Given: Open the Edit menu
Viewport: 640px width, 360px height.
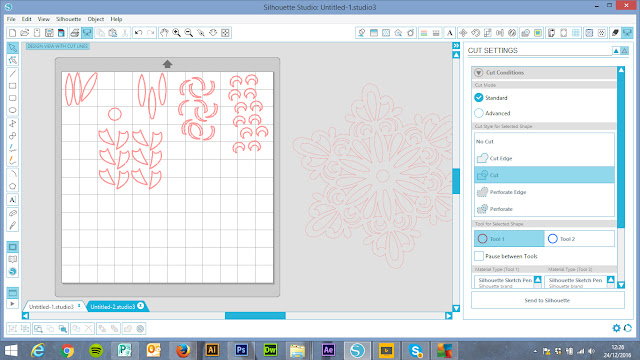Looking at the screenshot, I should click(x=27, y=19).
